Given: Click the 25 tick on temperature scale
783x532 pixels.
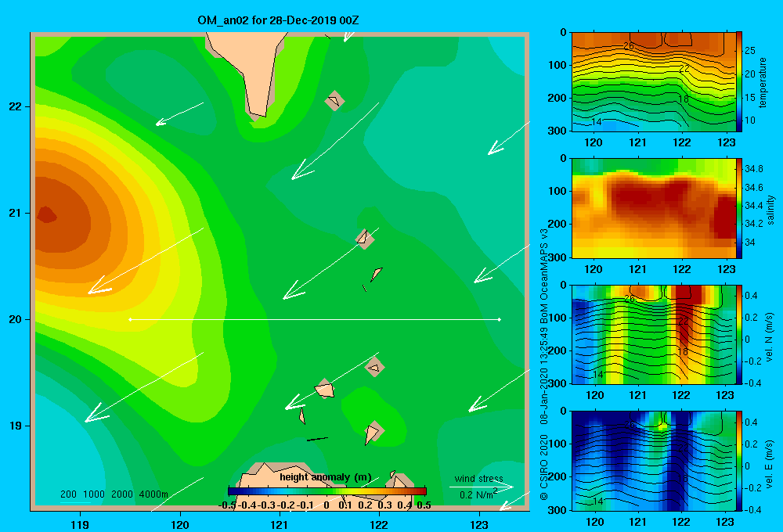Looking at the screenshot, I should click(749, 51).
